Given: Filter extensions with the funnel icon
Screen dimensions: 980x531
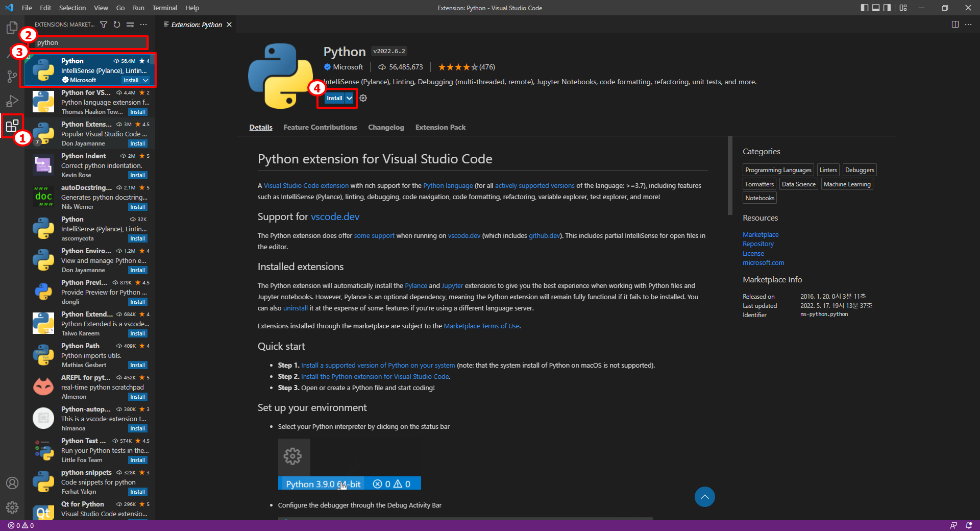Looking at the screenshot, I should (x=104, y=25).
